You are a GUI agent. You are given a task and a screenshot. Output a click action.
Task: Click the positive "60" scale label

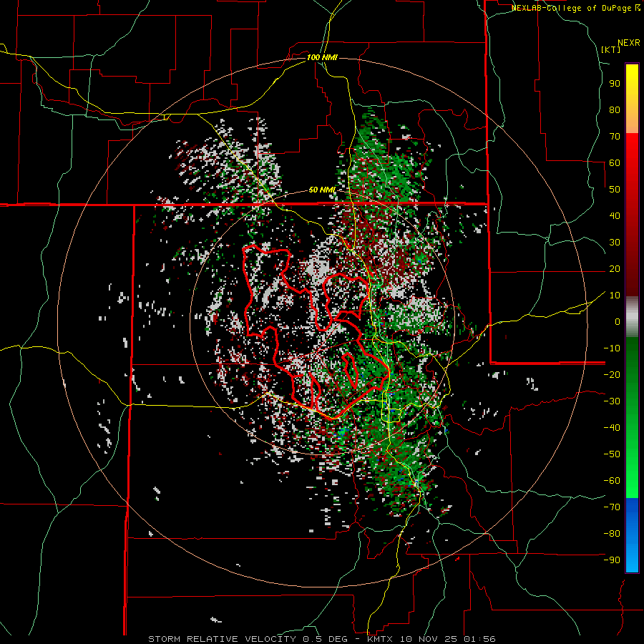tap(615, 162)
